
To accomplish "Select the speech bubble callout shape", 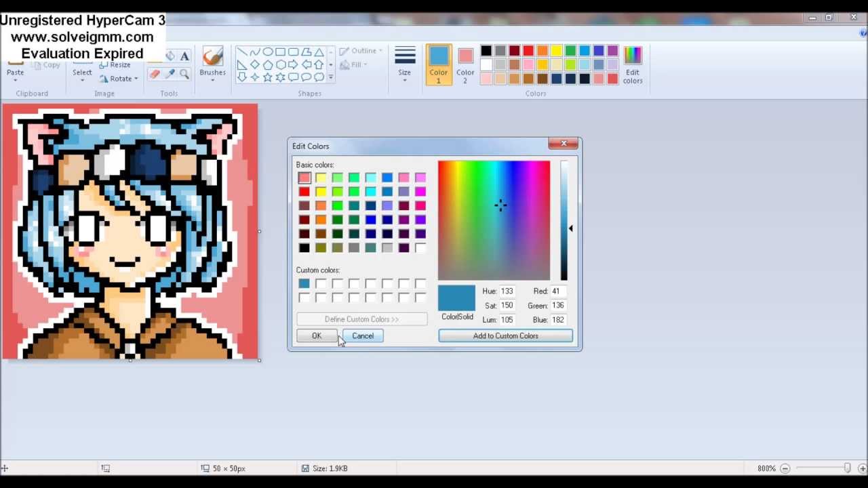I will 307,77.
